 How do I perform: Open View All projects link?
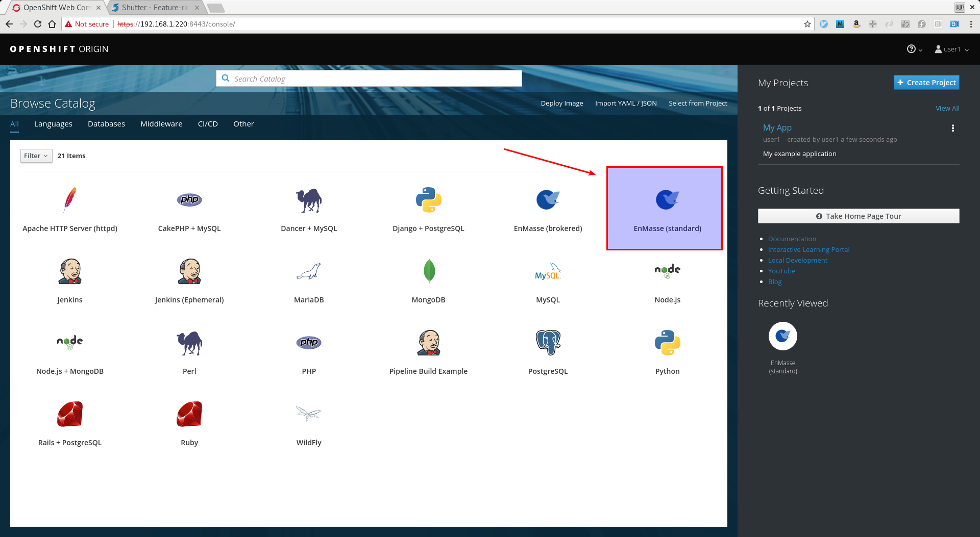[x=947, y=108]
